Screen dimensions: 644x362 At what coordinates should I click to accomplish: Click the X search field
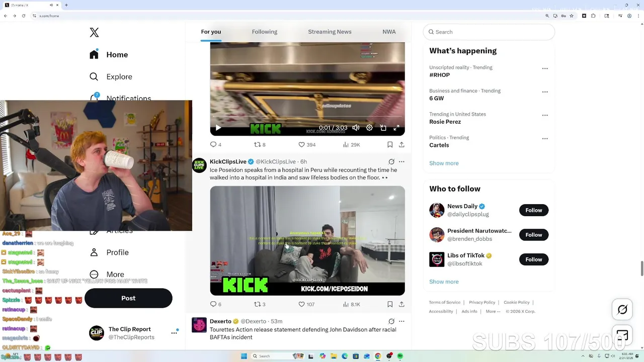point(489,32)
